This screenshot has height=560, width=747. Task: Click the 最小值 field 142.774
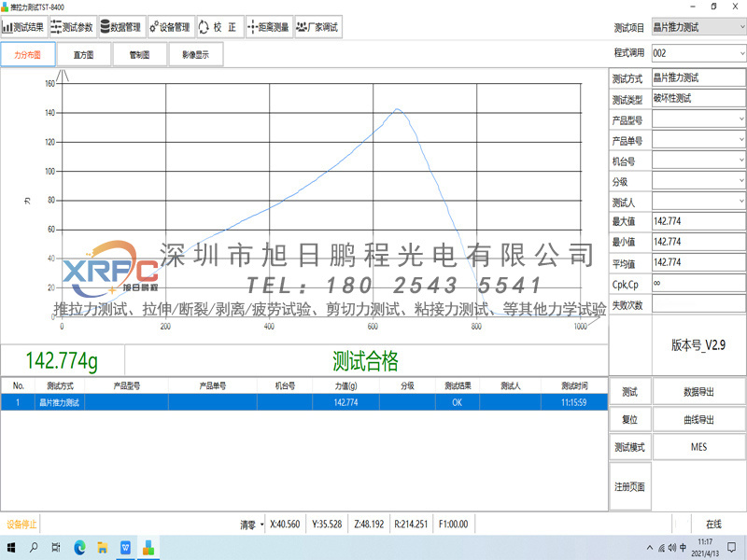point(698,242)
